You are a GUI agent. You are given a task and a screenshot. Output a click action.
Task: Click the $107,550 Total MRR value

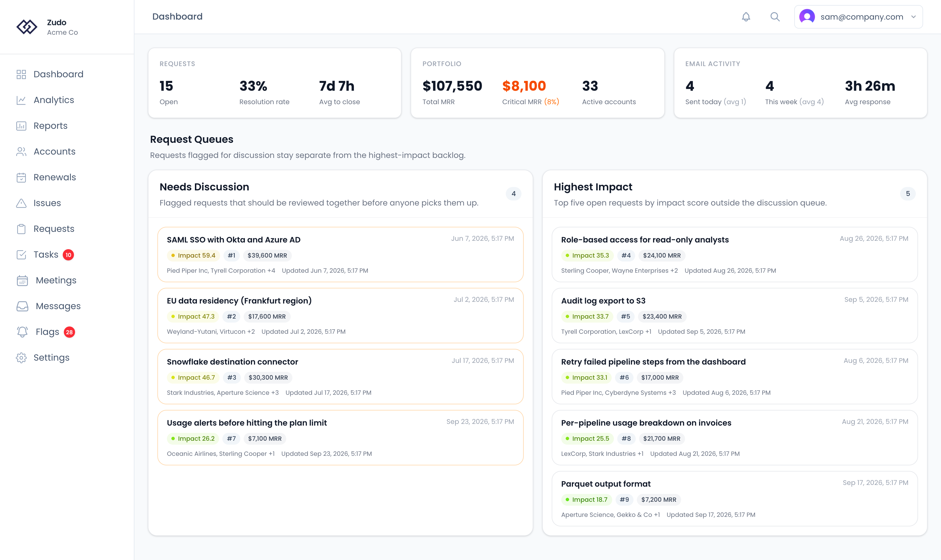tap(452, 86)
